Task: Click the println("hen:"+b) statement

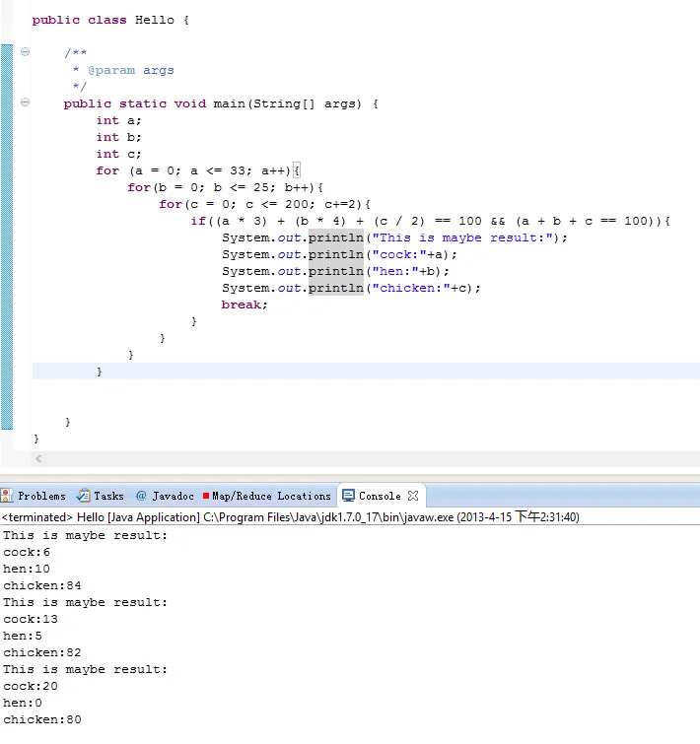Action: (335, 271)
